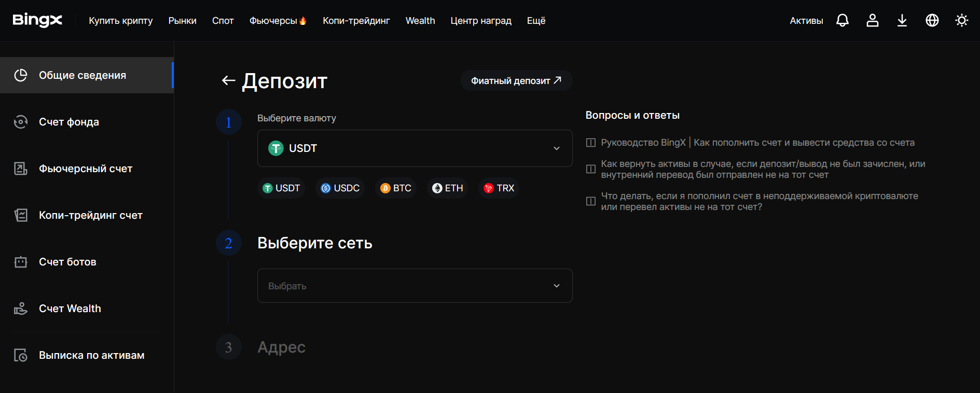Click the BingX logo
980x393 pixels.
click(x=37, y=20)
